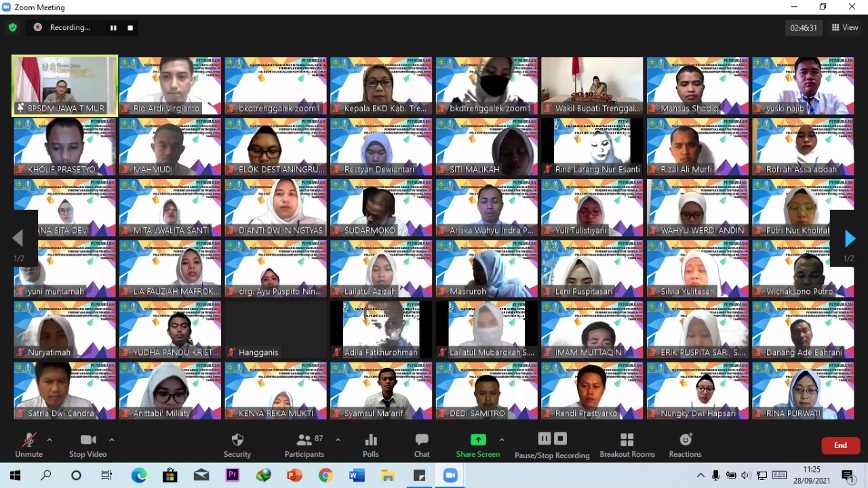Select the BPSDM JAWA TIMUR video tile
The height and width of the screenshot is (488, 868).
64,86
